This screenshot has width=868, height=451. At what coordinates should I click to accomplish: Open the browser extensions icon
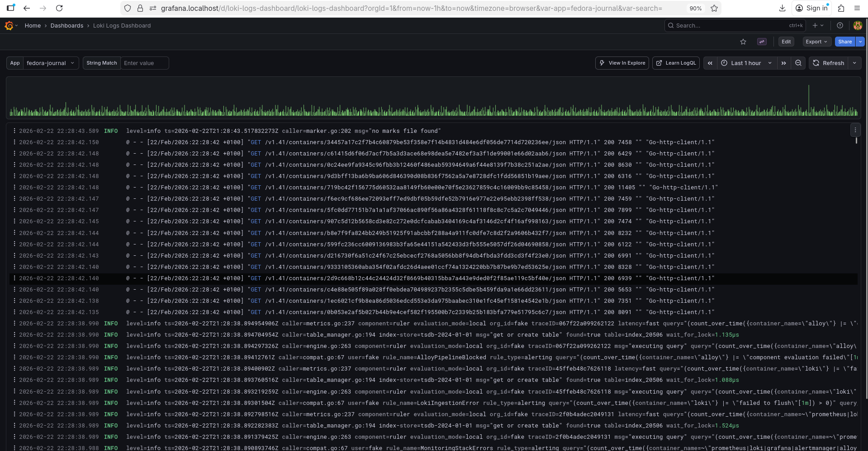(841, 8)
